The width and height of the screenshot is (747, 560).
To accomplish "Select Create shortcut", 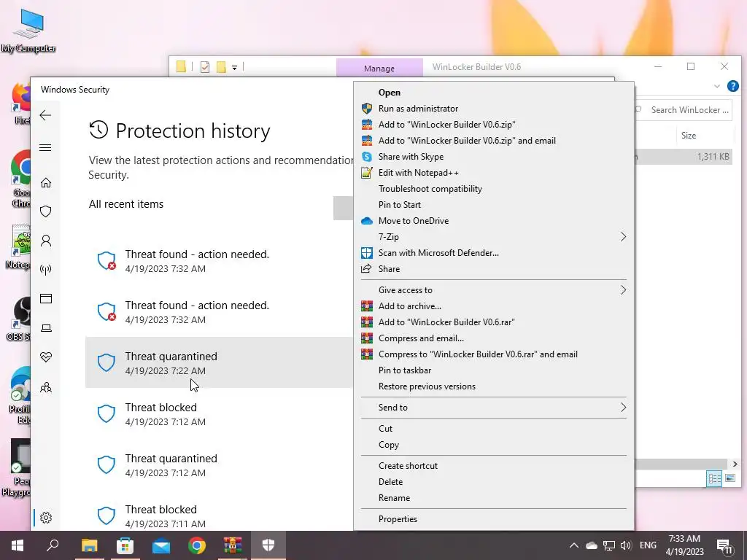I will click(x=494, y=466).
